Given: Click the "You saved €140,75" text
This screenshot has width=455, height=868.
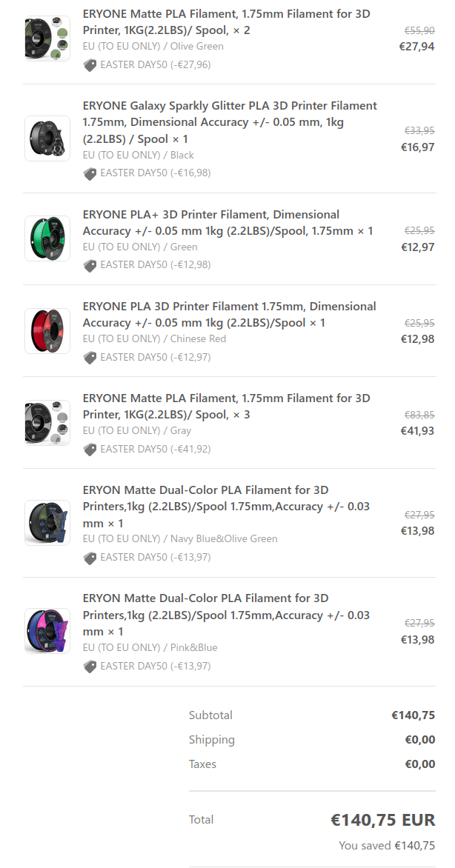Looking at the screenshot, I should pos(387,845).
